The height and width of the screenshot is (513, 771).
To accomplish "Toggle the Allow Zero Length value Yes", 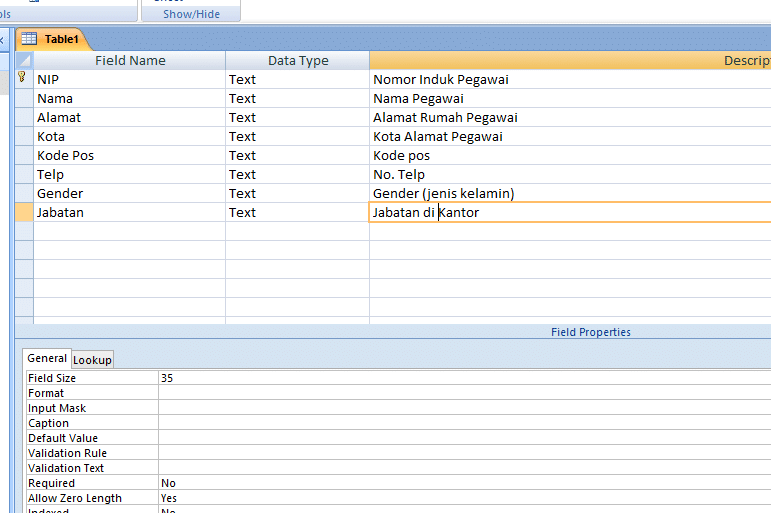I will point(460,498).
